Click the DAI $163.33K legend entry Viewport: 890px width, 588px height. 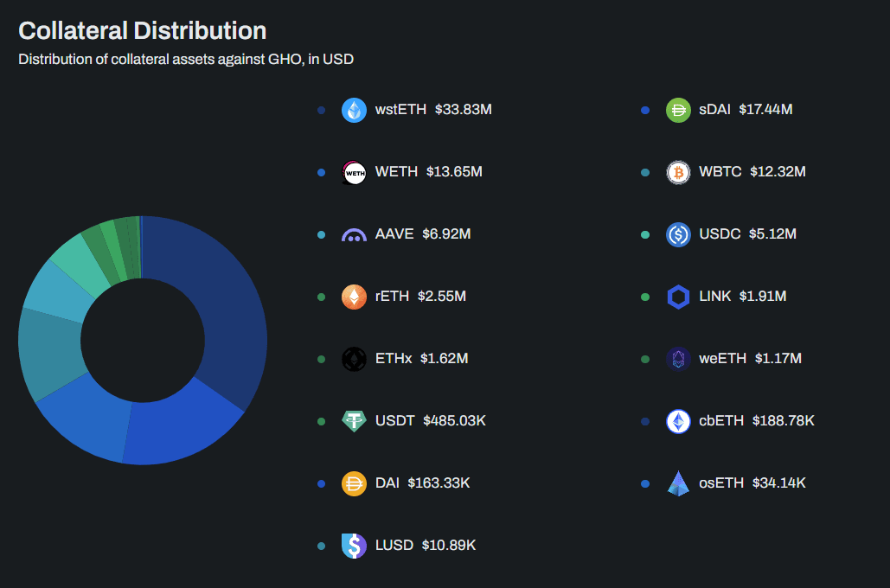(406, 483)
